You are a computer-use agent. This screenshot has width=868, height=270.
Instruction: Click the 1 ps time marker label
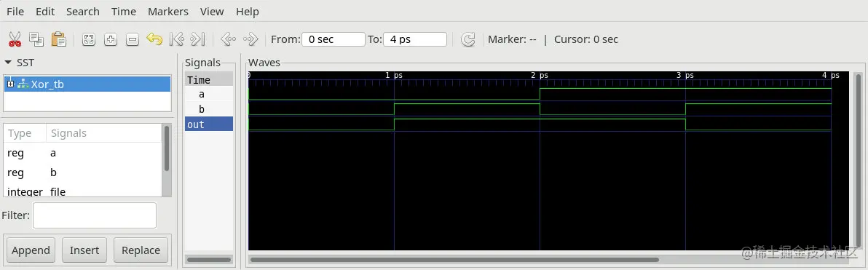click(x=395, y=75)
